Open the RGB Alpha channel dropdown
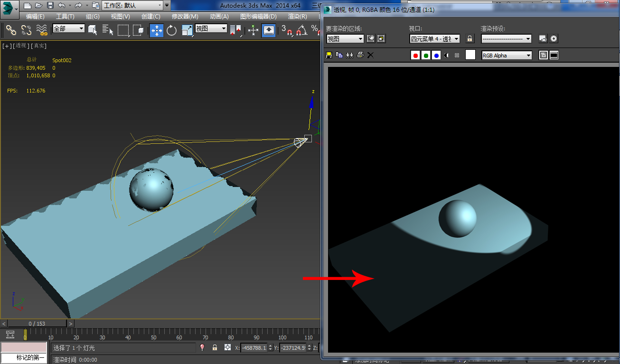The image size is (620, 364). point(507,56)
